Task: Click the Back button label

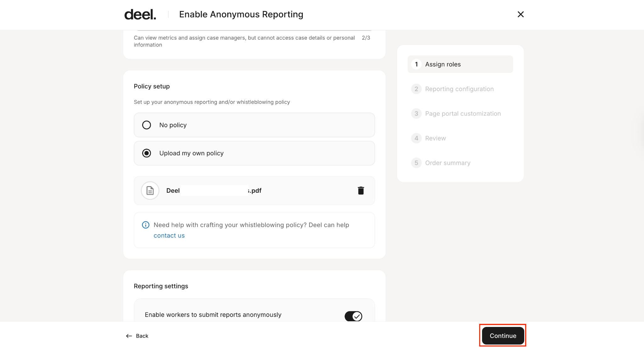Action: (142, 336)
